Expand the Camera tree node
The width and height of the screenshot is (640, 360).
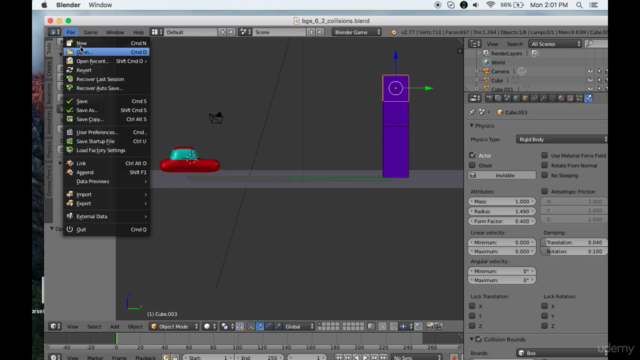tap(477, 71)
